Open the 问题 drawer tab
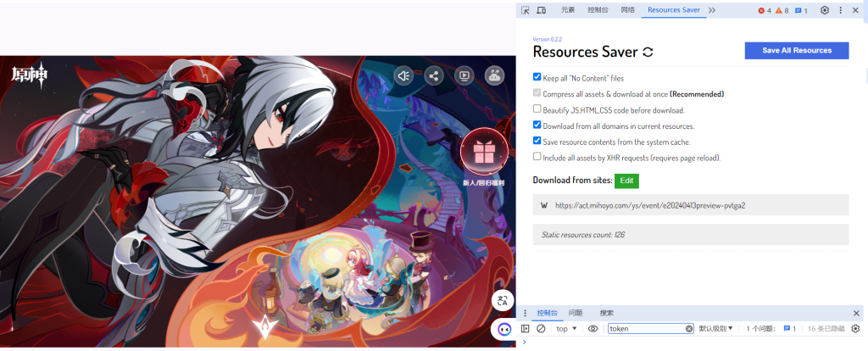Viewport: 868px width, 351px height. [x=576, y=314]
